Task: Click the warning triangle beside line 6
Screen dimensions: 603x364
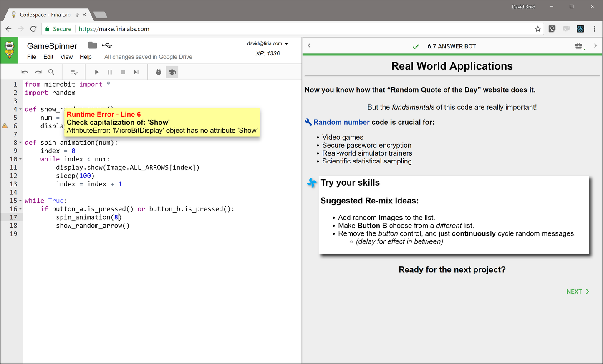Action: pyautogui.click(x=5, y=125)
